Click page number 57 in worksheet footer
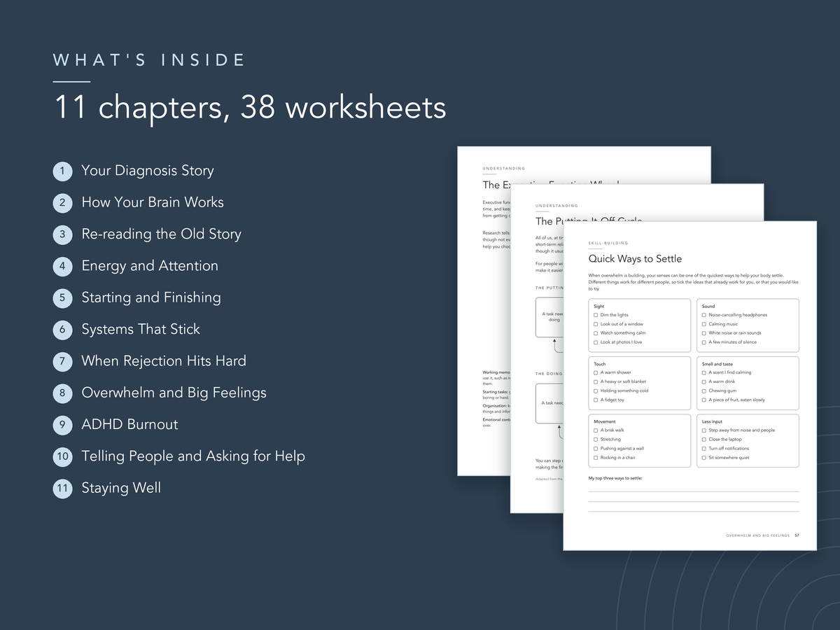The image size is (840, 630). pos(797,535)
